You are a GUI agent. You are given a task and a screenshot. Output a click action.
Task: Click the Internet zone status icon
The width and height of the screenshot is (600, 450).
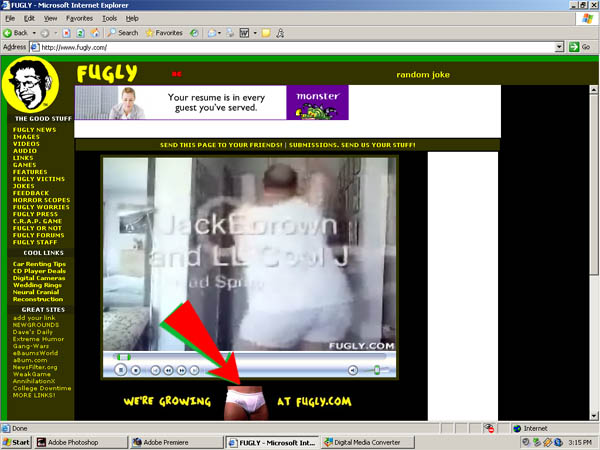[x=517, y=428]
